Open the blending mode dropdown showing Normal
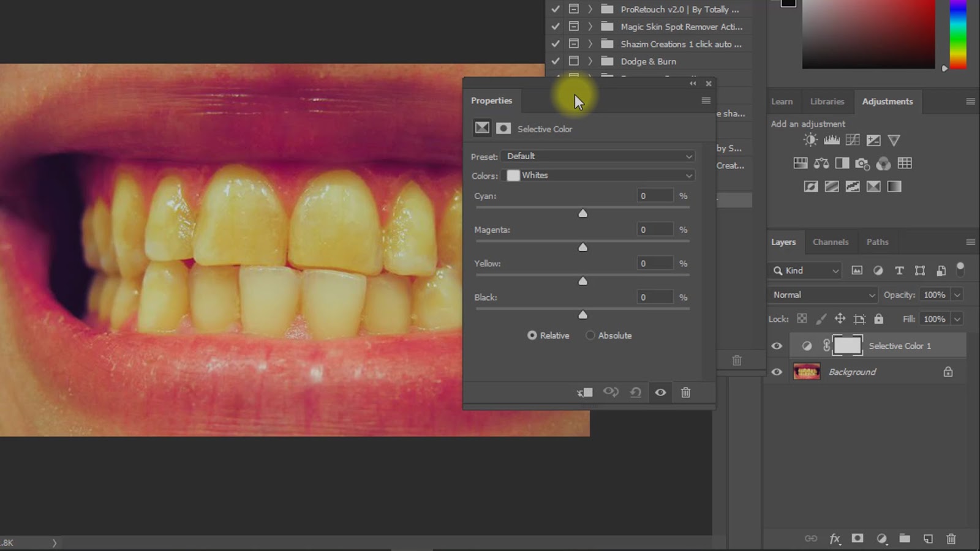This screenshot has width=980, height=551. tap(822, 294)
